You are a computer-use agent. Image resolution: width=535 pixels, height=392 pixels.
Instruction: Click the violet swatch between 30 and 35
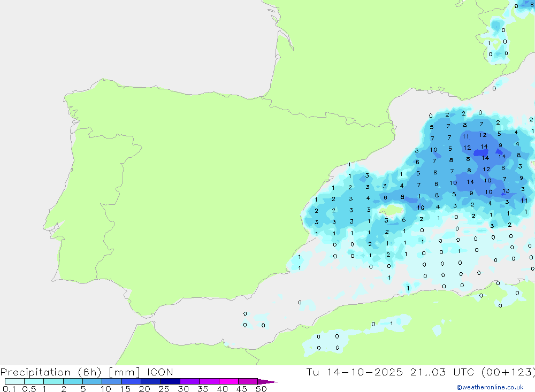pyautogui.click(x=190, y=381)
